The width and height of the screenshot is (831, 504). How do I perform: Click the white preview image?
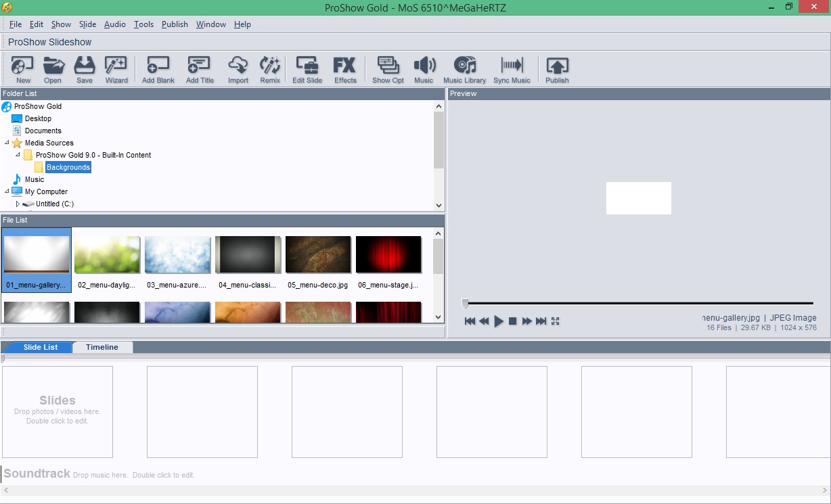pos(639,198)
